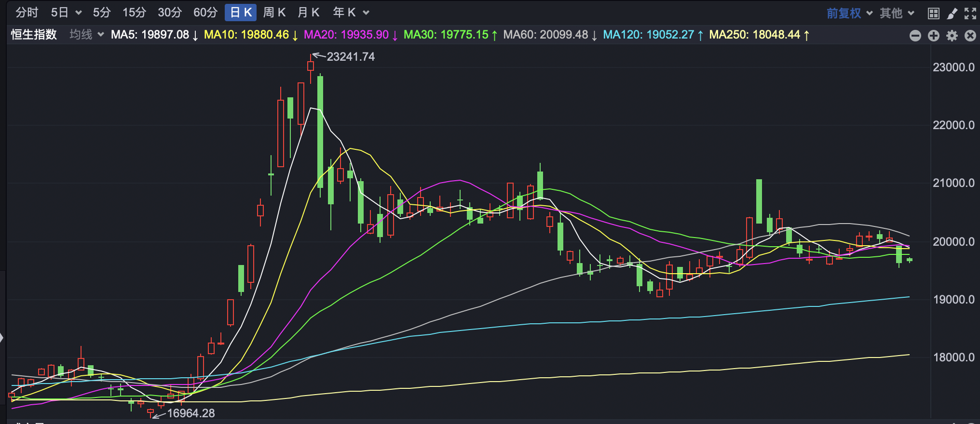The height and width of the screenshot is (424, 980).
Task: Activate the drawing brush tool
Action: 952,13
